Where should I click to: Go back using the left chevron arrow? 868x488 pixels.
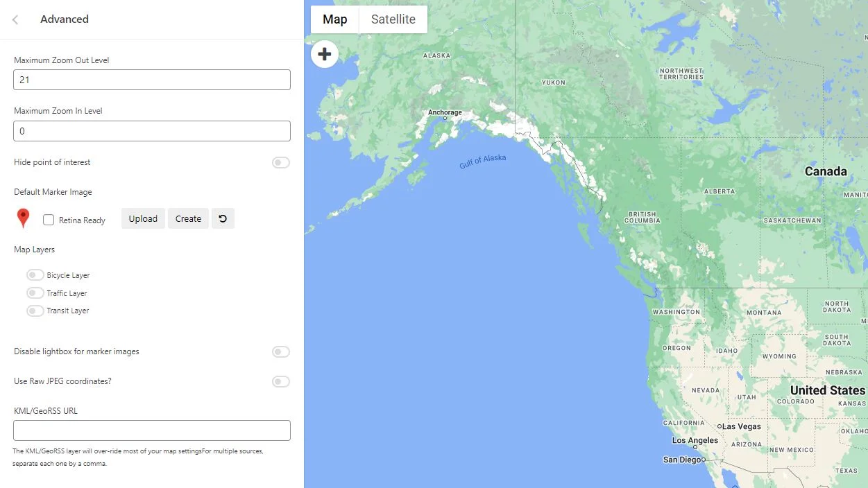[x=15, y=19]
